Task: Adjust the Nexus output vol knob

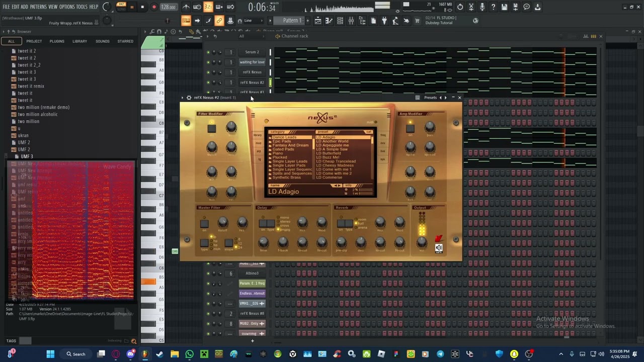Action: click(422, 242)
